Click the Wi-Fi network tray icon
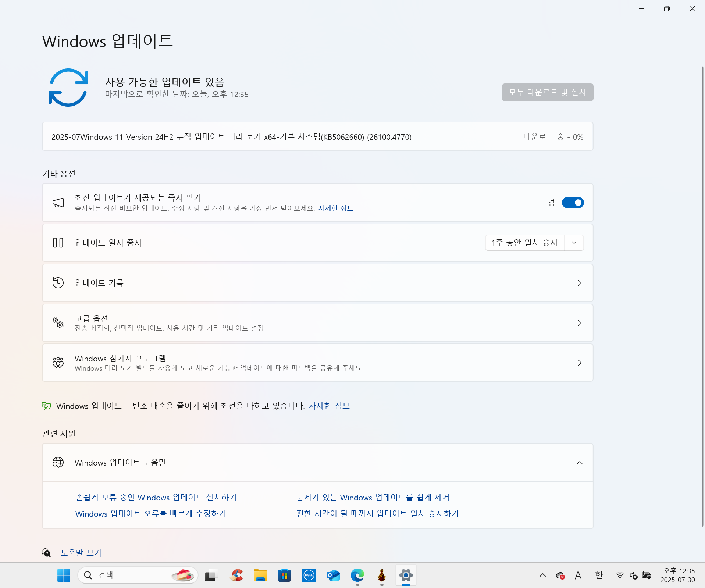Screen dimensions: 705x588 [620, 575]
